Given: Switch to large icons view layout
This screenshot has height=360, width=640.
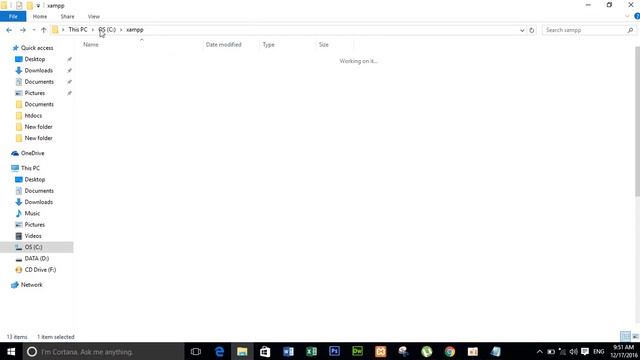Looking at the screenshot, I should click(x=636, y=336).
